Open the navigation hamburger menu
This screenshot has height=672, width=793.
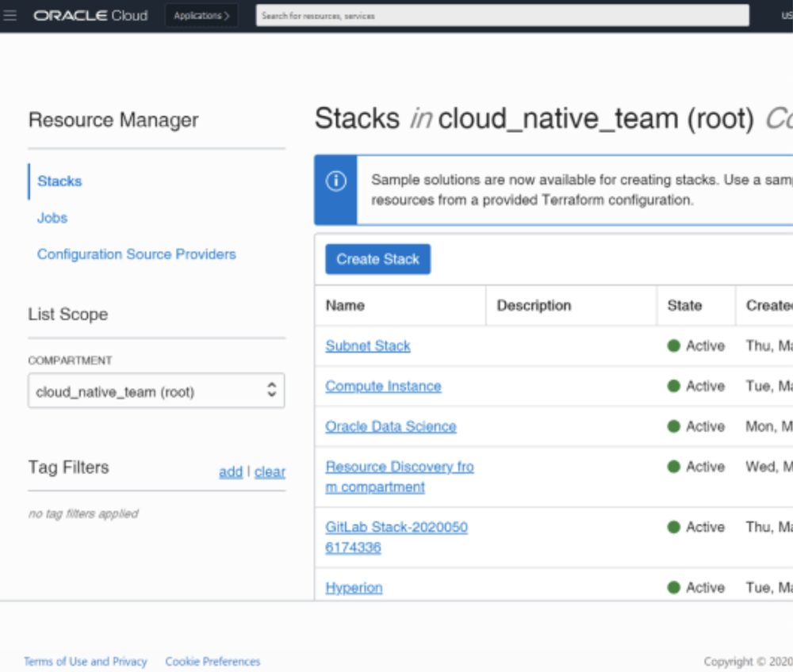[10, 15]
